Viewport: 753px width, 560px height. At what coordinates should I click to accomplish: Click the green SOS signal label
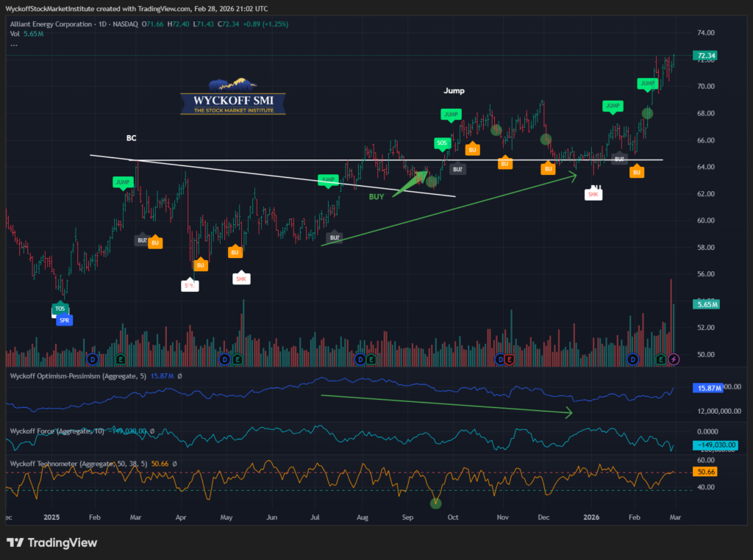click(442, 143)
